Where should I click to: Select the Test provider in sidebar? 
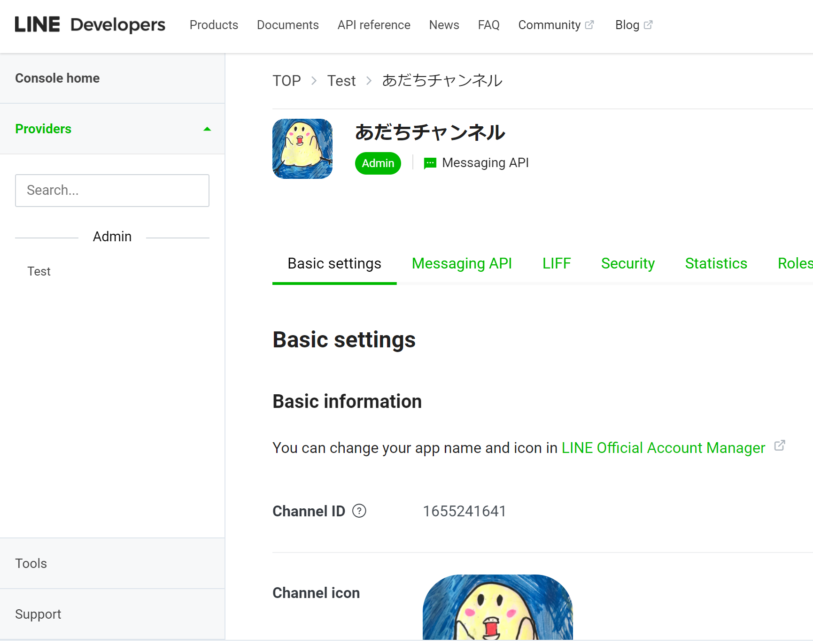(x=39, y=271)
